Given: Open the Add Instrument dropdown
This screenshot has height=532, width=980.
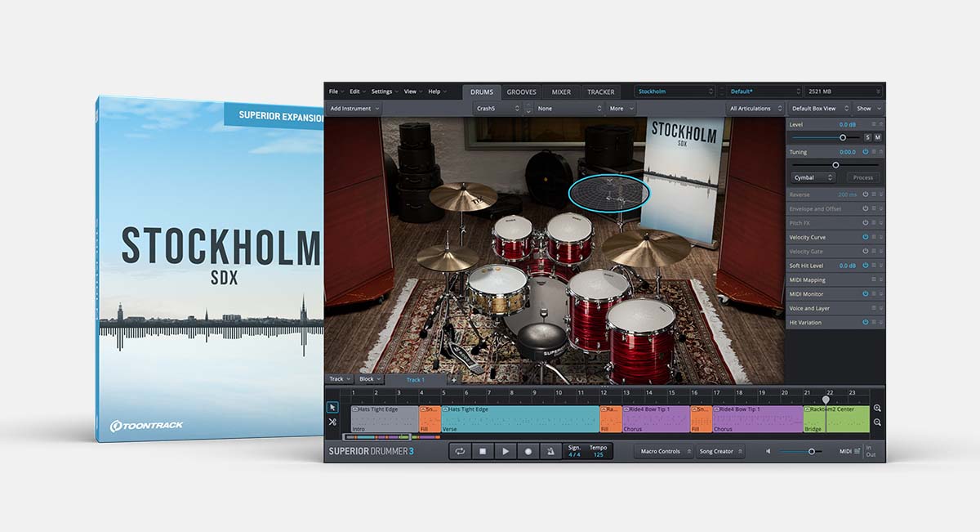Looking at the screenshot, I should pos(354,108).
